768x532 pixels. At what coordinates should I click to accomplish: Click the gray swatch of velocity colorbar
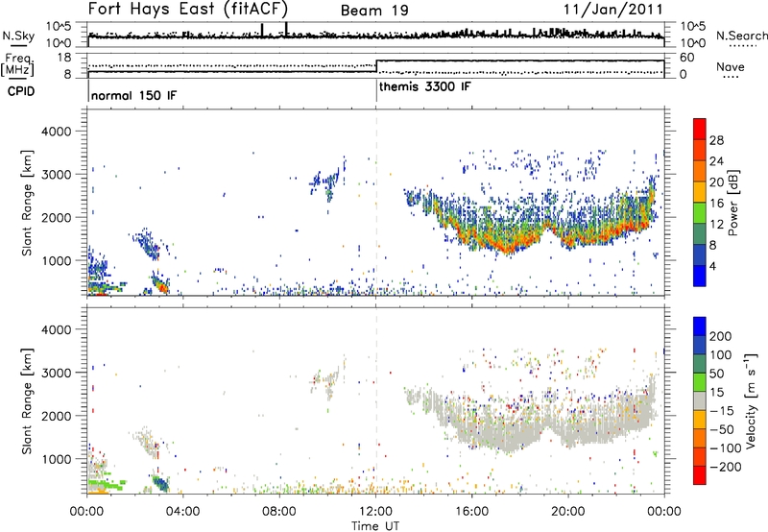(x=700, y=401)
